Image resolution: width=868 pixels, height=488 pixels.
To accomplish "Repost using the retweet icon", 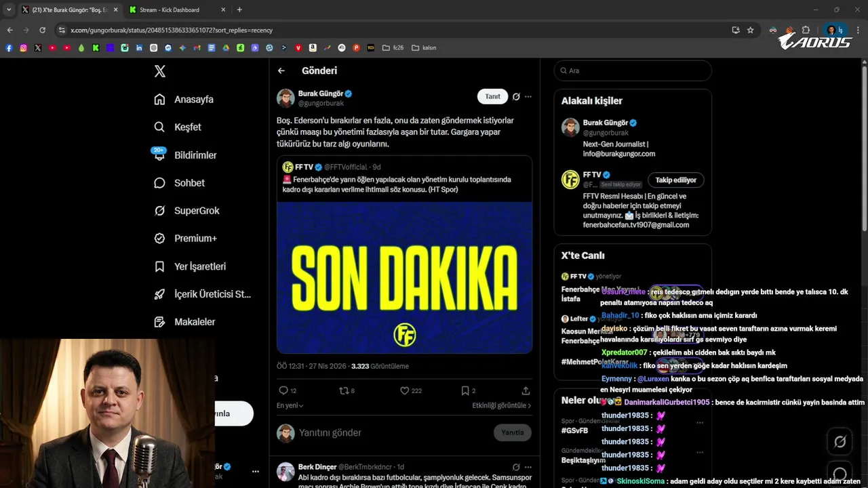I will (343, 390).
